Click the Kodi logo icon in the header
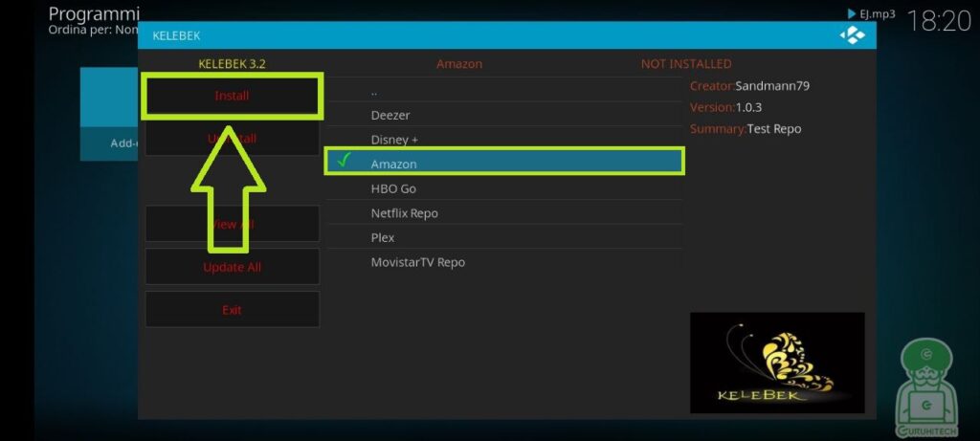Screen dimensions: 980x441 (852, 35)
